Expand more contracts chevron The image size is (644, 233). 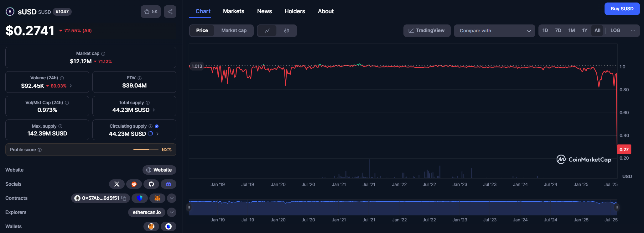[x=172, y=198]
